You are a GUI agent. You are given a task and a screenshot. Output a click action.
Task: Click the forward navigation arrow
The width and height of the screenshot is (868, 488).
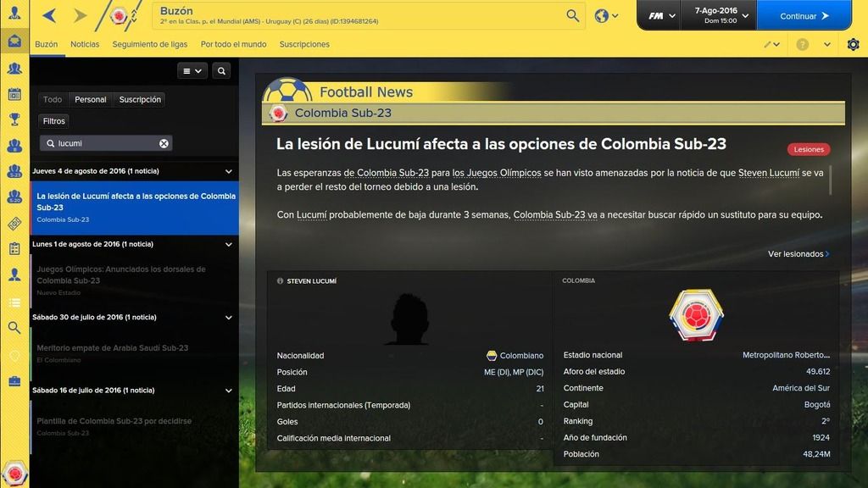80,15
